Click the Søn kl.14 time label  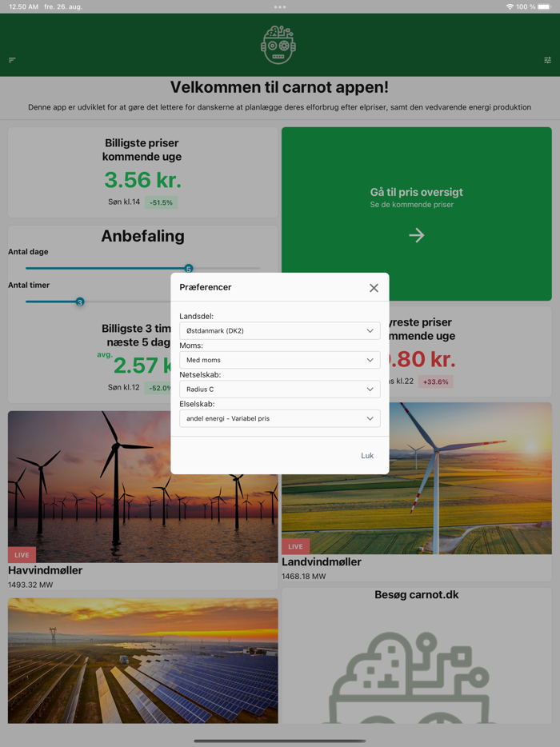tap(124, 202)
